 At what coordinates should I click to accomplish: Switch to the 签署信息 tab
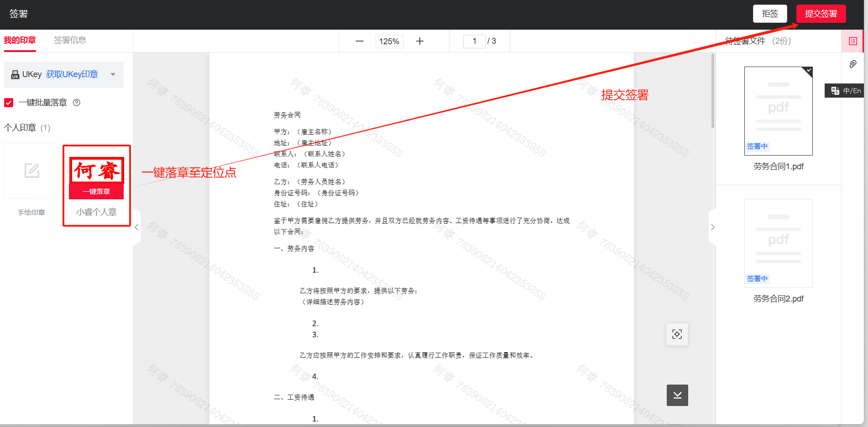tap(70, 40)
